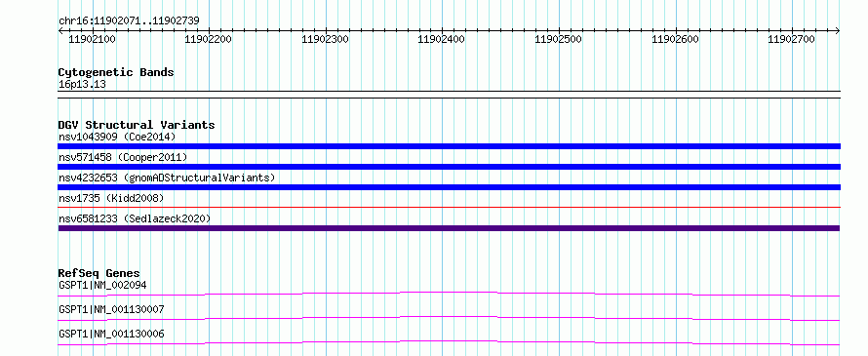Click the GSPT1|NM_001130006 transcript label
This screenshot has height=356, width=868.
111,334
